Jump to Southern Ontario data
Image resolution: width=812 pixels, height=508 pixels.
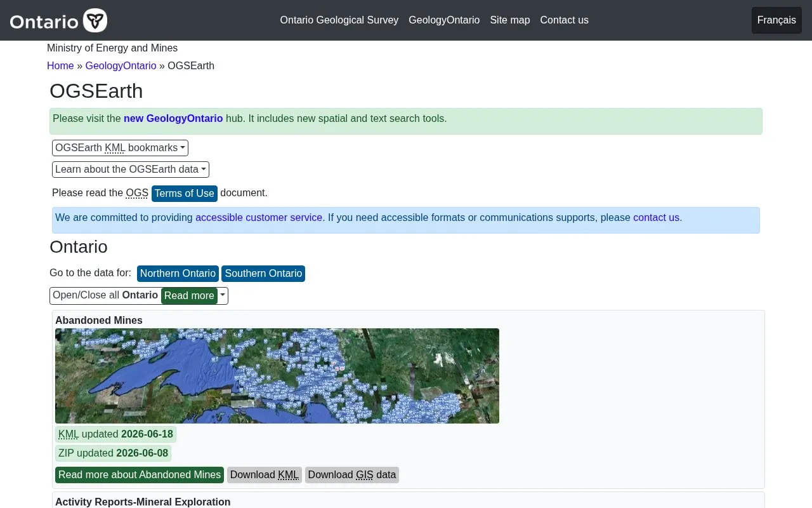click(263, 274)
